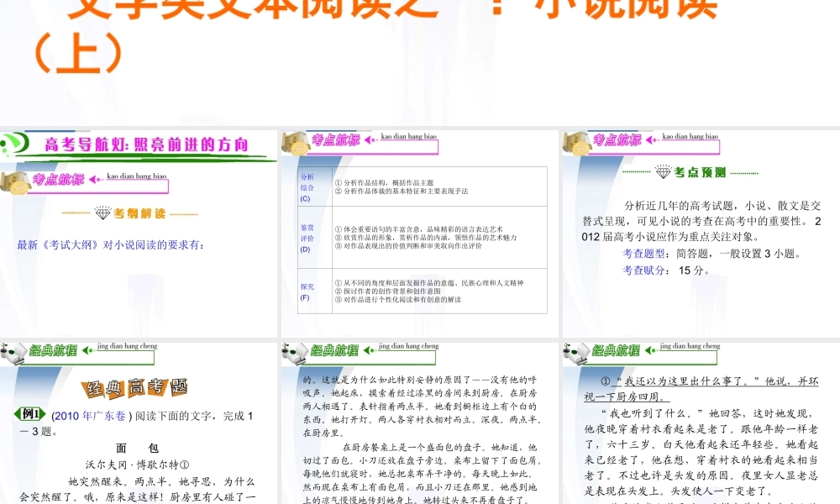840x504 pixels.
Task: Click the 经典高考题 banner graphic
Action: point(134,387)
